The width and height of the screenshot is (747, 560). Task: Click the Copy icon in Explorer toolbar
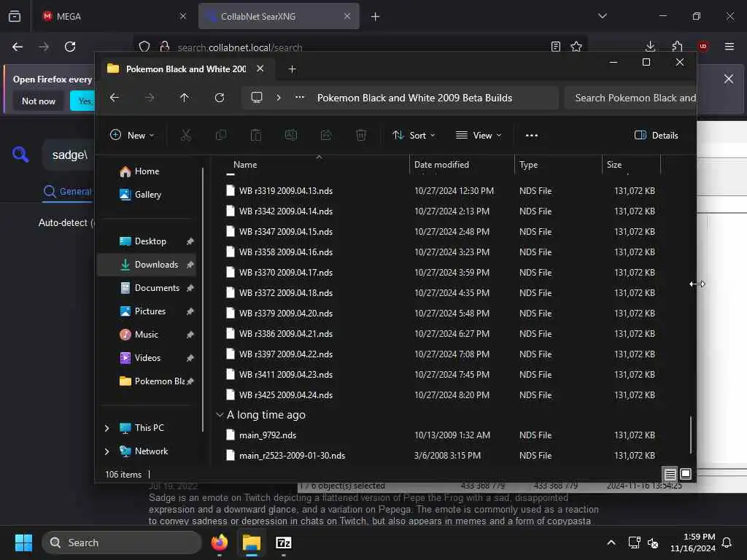(x=221, y=135)
